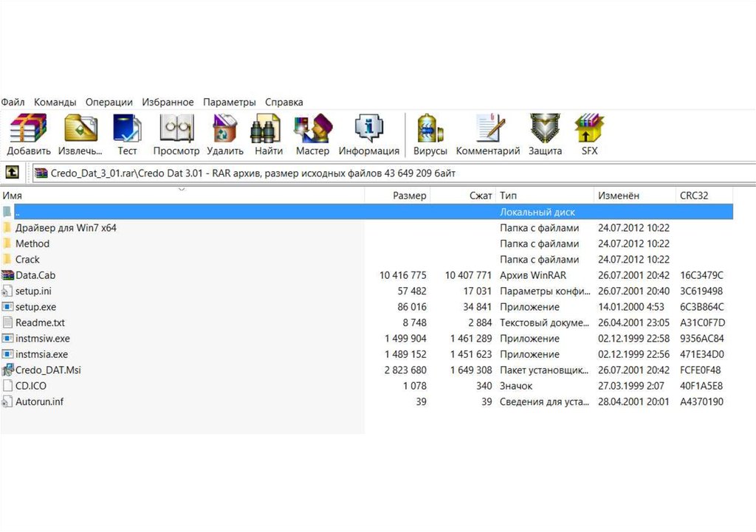Click the Имя column header sort arrow
The image size is (756, 532).
[x=182, y=190]
